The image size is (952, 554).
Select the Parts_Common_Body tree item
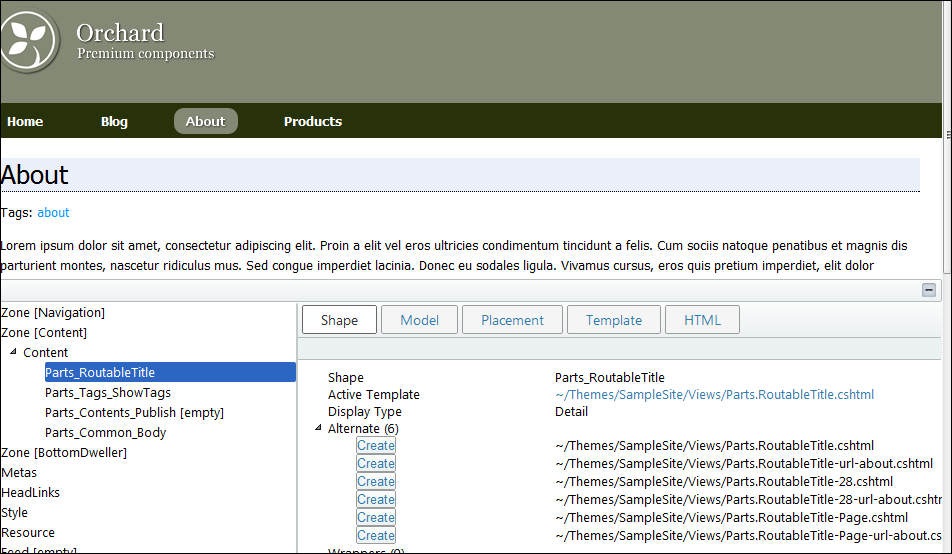coord(106,433)
